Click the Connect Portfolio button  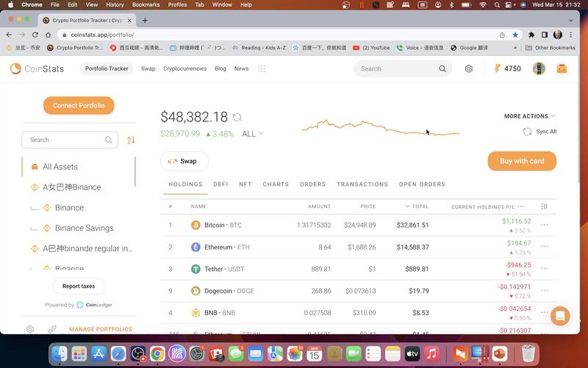pos(79,105)
